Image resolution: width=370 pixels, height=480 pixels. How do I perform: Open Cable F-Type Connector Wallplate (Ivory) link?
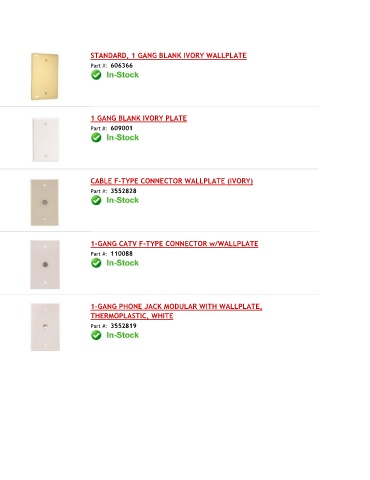[171, 181]
